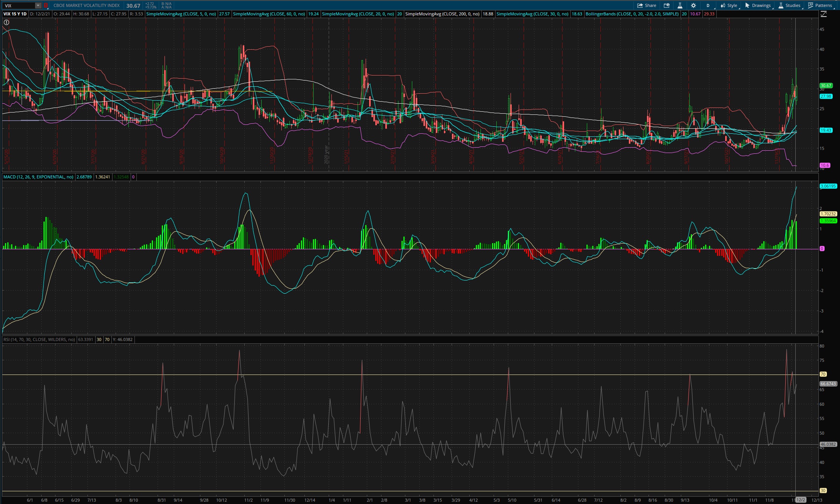Click the RSI study header label
Screen dimensions: 840x504
tap(39, 339)
